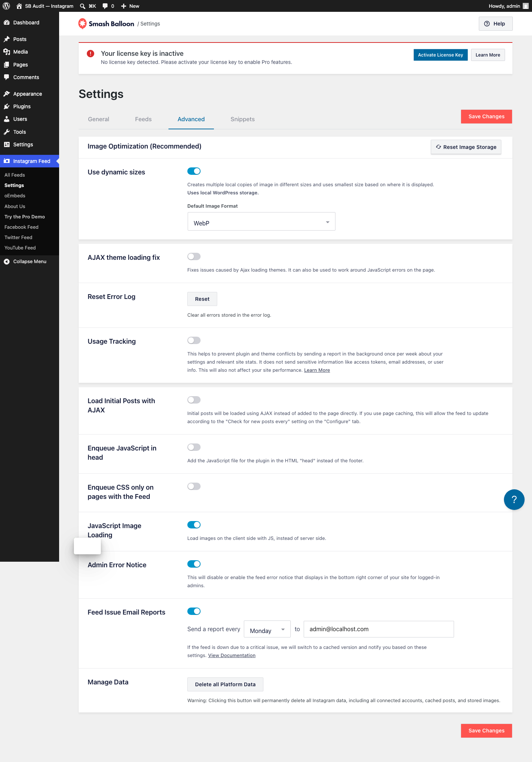Toggle Enqueue JavaScript in head

point(194,447)
